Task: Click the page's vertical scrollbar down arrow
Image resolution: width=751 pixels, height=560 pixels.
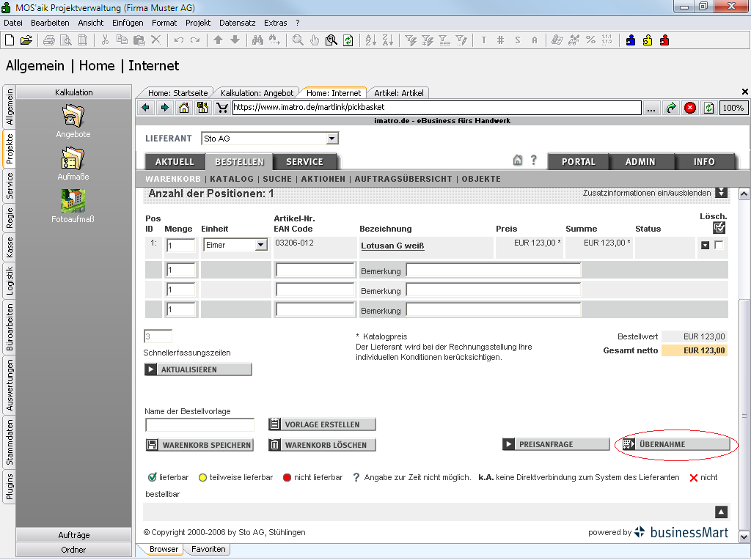Action: click(744, 536)
